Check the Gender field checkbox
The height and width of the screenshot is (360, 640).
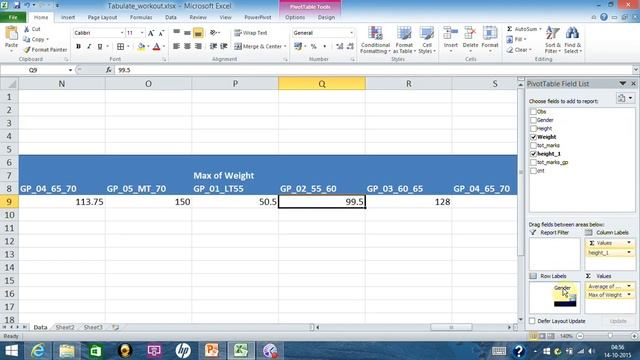533,120
